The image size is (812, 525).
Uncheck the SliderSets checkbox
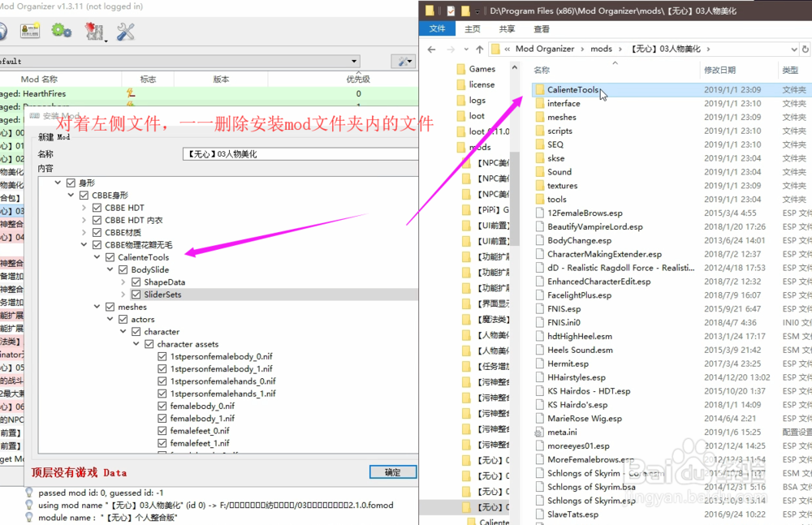click(x=136, y=295)
